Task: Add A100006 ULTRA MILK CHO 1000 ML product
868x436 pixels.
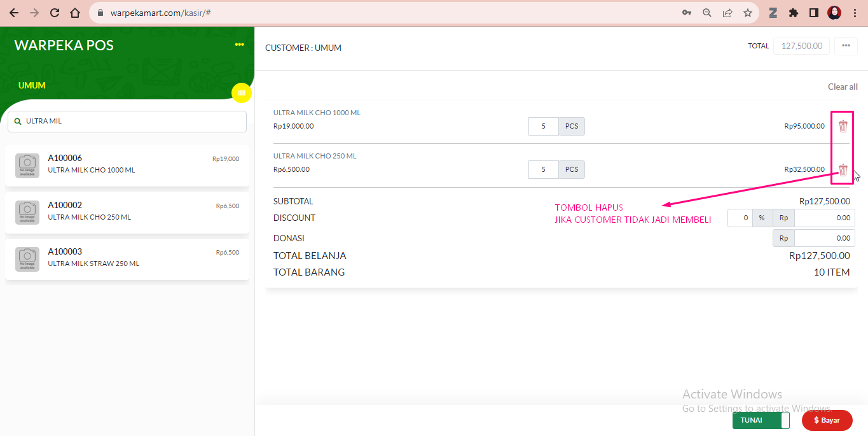Action: coord(127,165)
